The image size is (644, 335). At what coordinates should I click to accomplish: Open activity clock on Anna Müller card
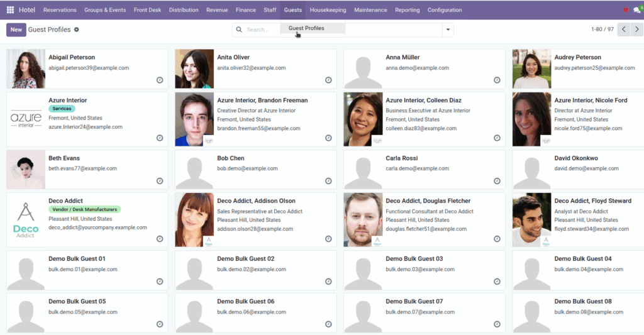[x=497, y=80]
